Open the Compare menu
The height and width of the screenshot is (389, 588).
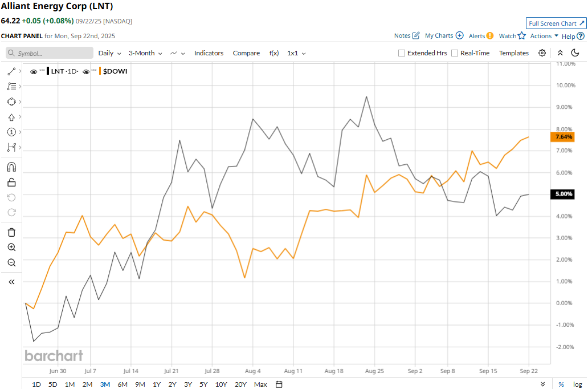[x=246, y=53]
